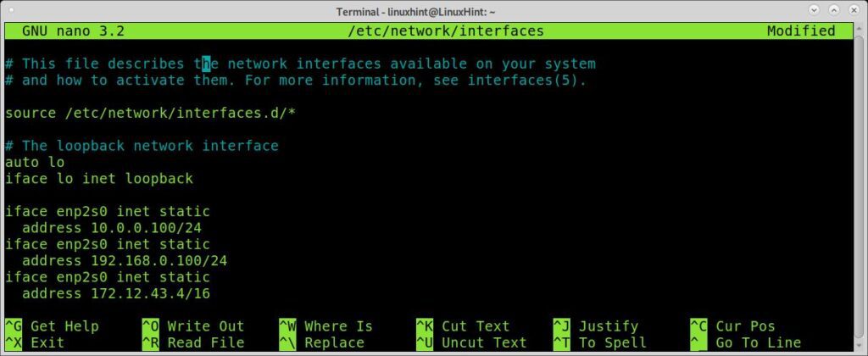Click the 'iface lo inet loopback' line
This screenshot has width=868, height=356.
pos(99,179)
